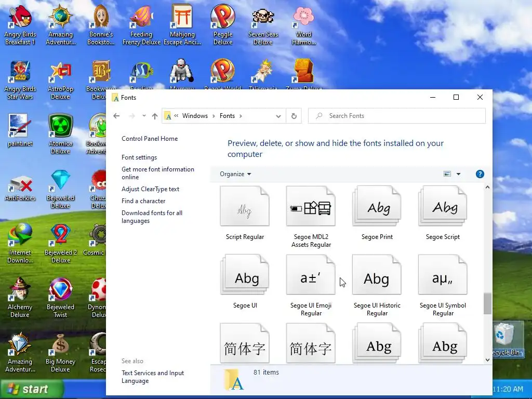532x399 pixels.
Task: Open the Word Harmony desktop shortcut
Action: (x=303, y=25)
